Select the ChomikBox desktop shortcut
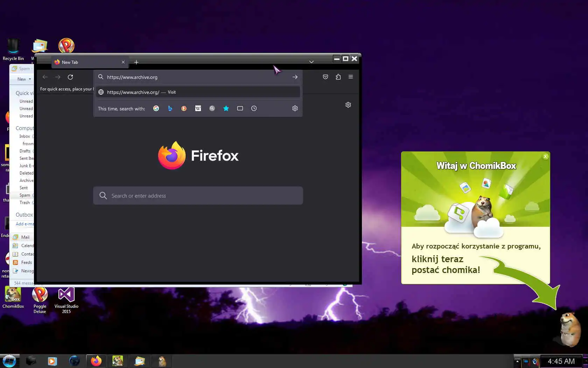The width and height of the screenshot is (588, 368). (x=13, y=298)
